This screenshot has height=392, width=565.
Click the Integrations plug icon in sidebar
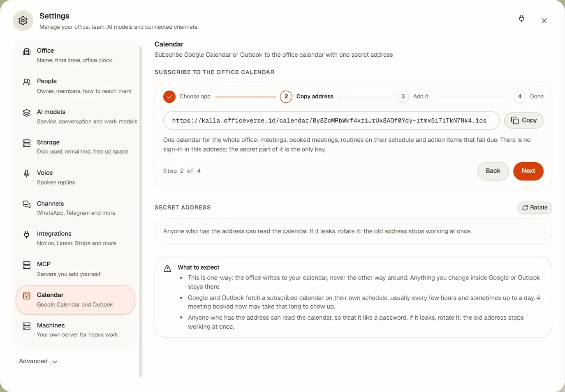point(27,235)
